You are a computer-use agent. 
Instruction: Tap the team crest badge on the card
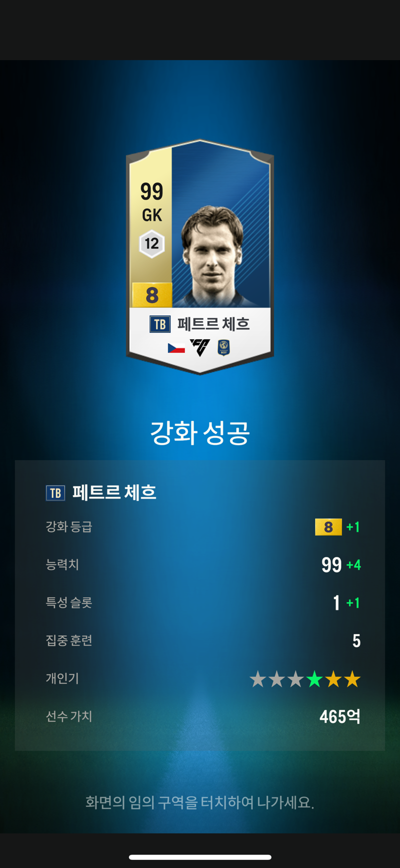223,347
